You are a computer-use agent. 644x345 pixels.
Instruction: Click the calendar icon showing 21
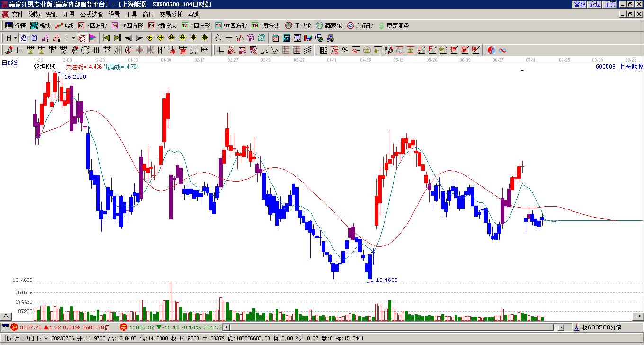(275, 38)
